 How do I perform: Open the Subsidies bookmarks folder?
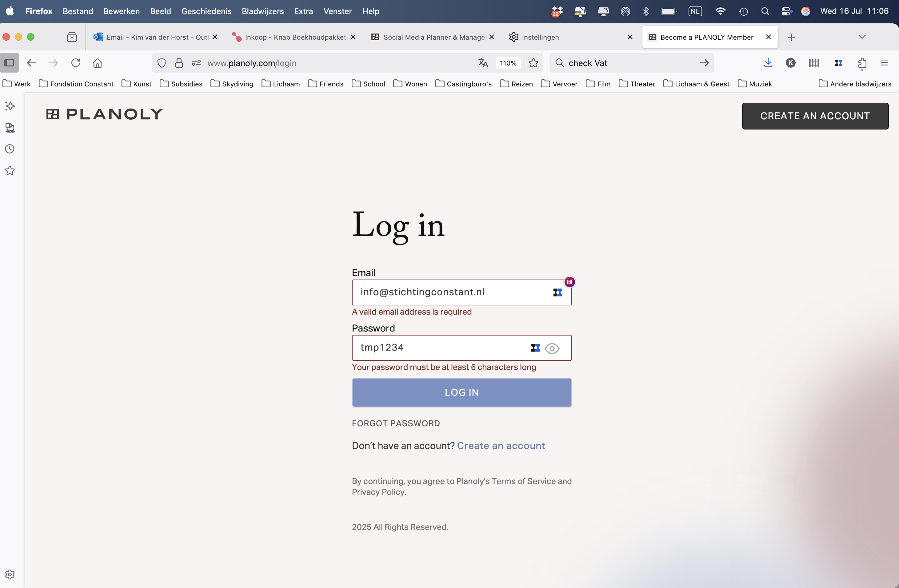[x=181, y=84]
